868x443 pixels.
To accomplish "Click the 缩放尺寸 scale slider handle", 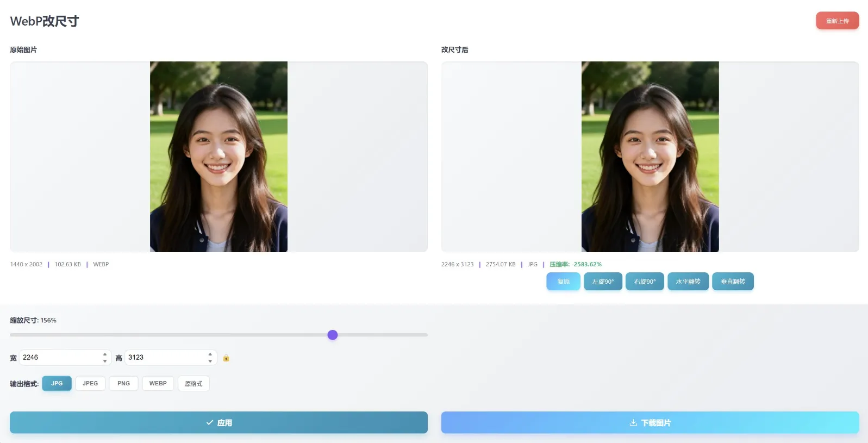I will [333, 335].
